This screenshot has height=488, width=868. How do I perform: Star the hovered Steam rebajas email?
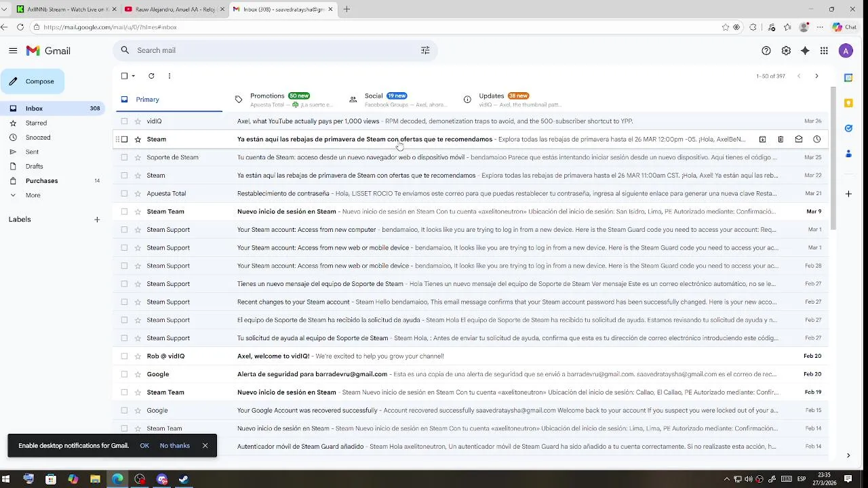(138, 139)
